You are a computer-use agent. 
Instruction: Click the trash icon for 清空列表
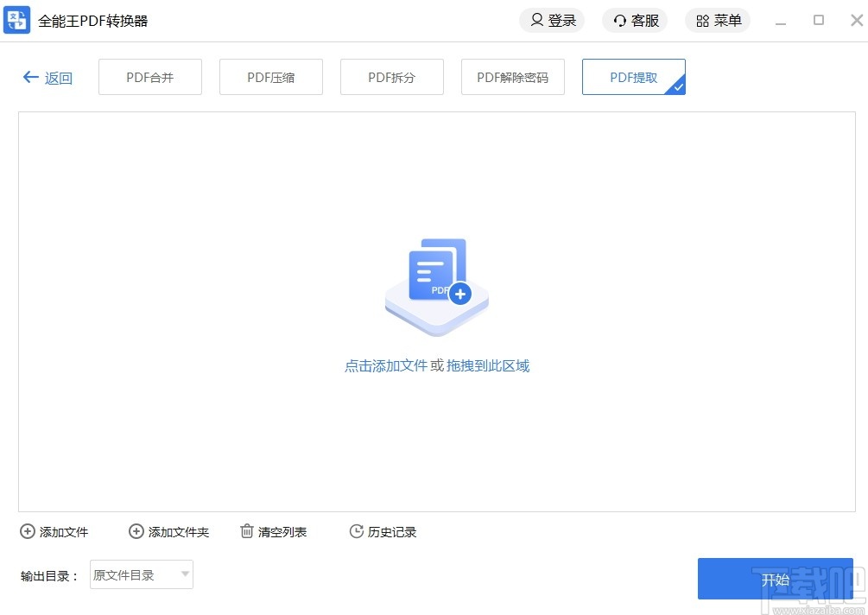[245, 531]
